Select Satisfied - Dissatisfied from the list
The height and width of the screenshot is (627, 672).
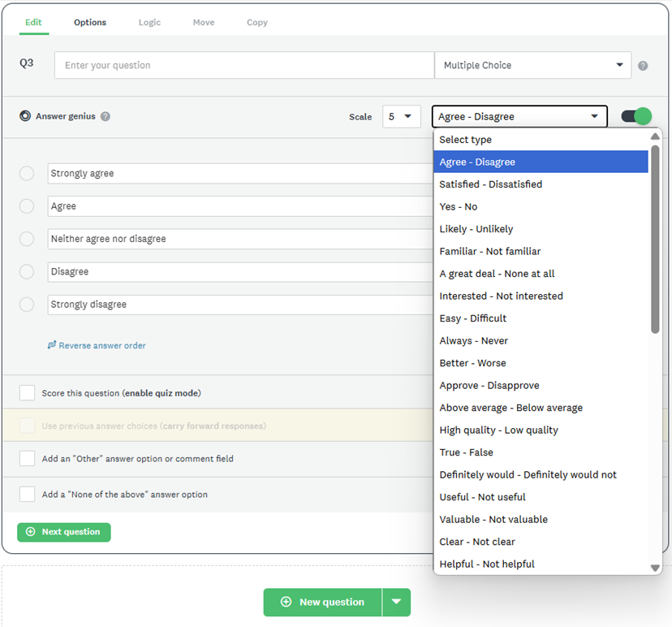click(x=490, y=184)
